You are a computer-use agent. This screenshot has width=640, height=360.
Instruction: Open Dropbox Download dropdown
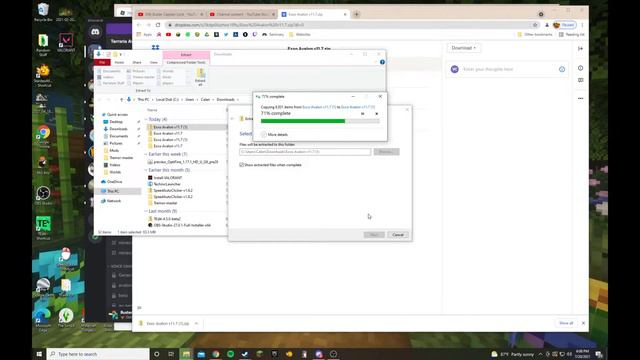[463, 48]
